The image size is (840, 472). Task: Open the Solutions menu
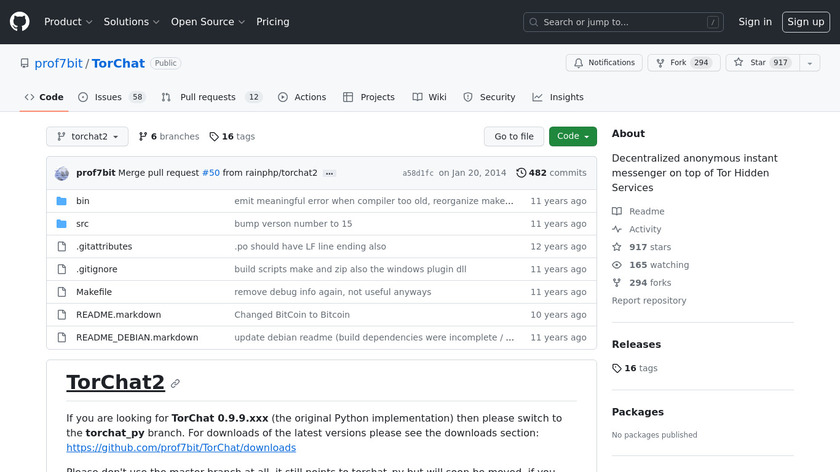click(x=131, y=22)
